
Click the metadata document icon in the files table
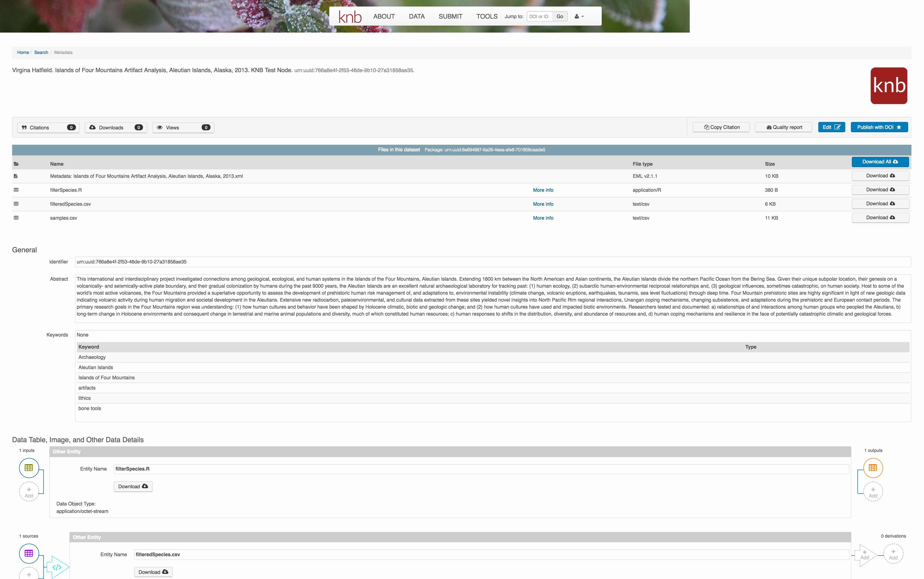(x=16, y=176)
